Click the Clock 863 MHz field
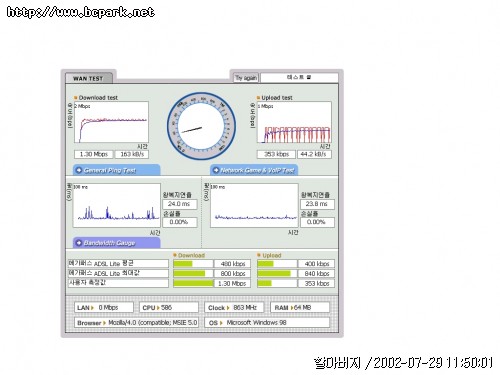Viewport: 500px width, 375px height. point(234,308)
